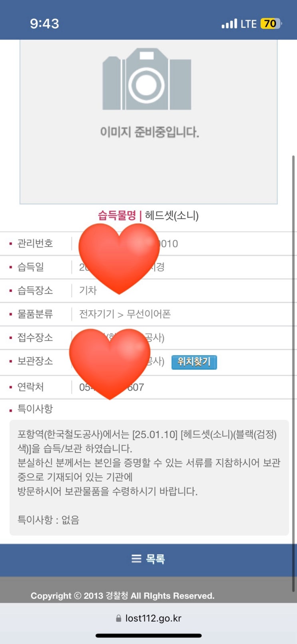The image size is (297, 644).
Task: Tap the home indicator bar at bottom
Action: click(x=148, y=636)
